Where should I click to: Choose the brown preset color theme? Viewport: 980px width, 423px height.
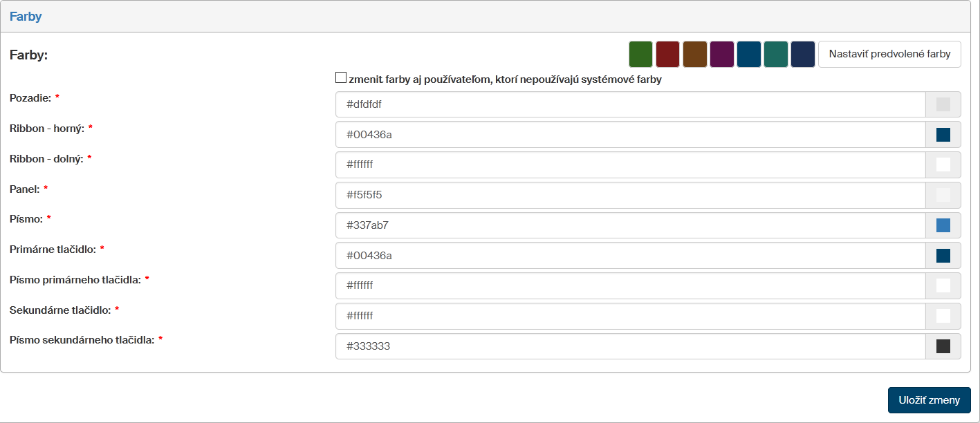click(x=695, y=55)
